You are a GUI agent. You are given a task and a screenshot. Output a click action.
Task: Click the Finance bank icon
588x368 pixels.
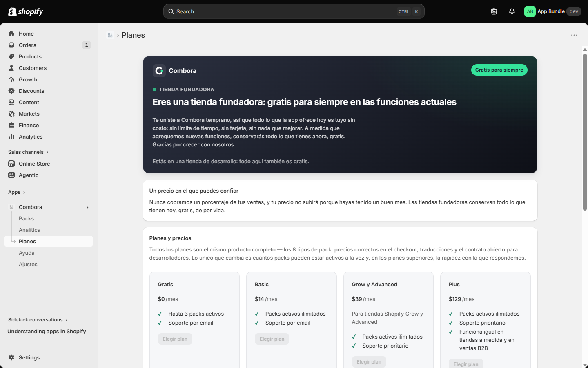point(11,125)
